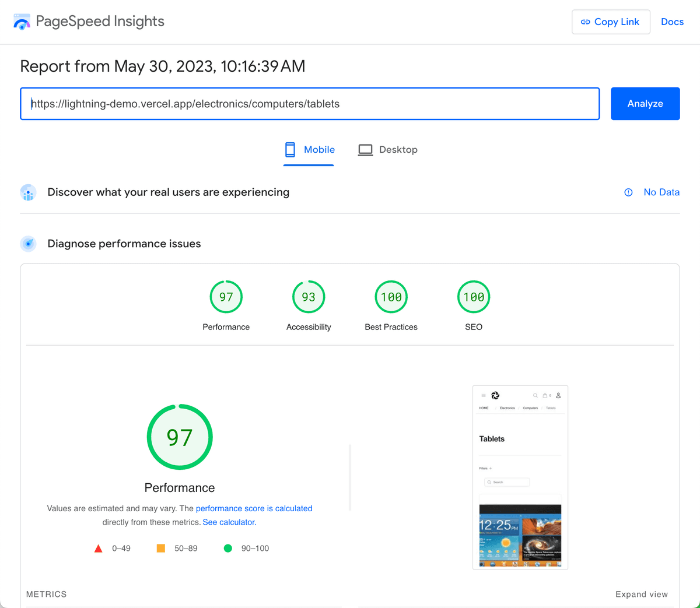Click the '50–89' legend text
The width and height of the screenshot is (700, 608).
click(x=186, y=549)
